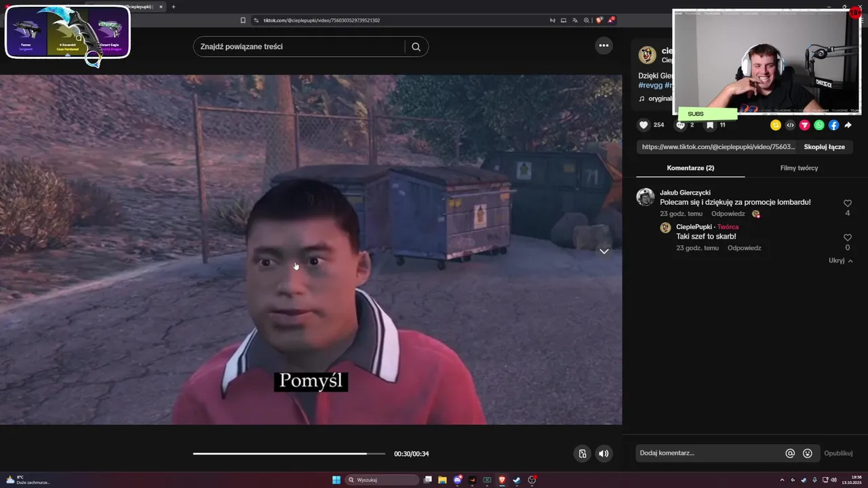Open the three-dots more options menu

pyautogui.click(x=604, y=45)
